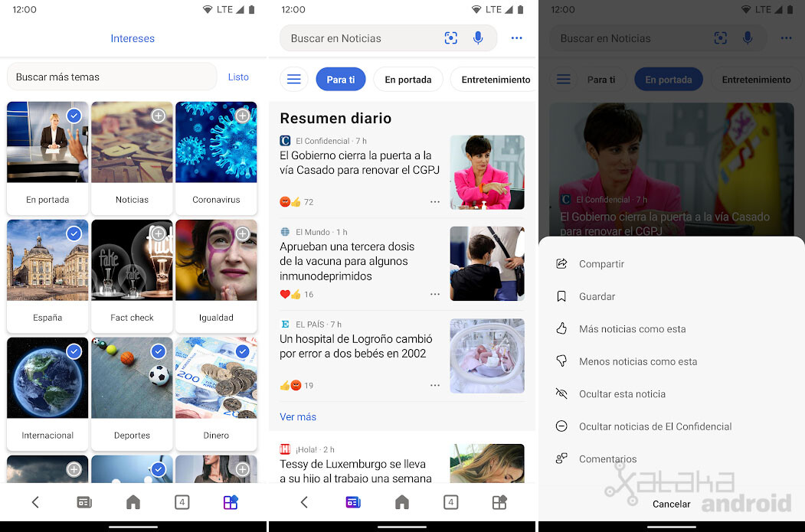Open the Newsstand icon in bottom navigation

coord(352,502)
